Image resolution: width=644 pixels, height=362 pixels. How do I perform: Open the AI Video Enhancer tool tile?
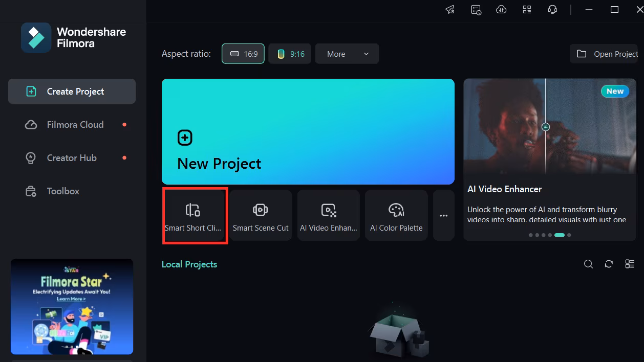329,215
